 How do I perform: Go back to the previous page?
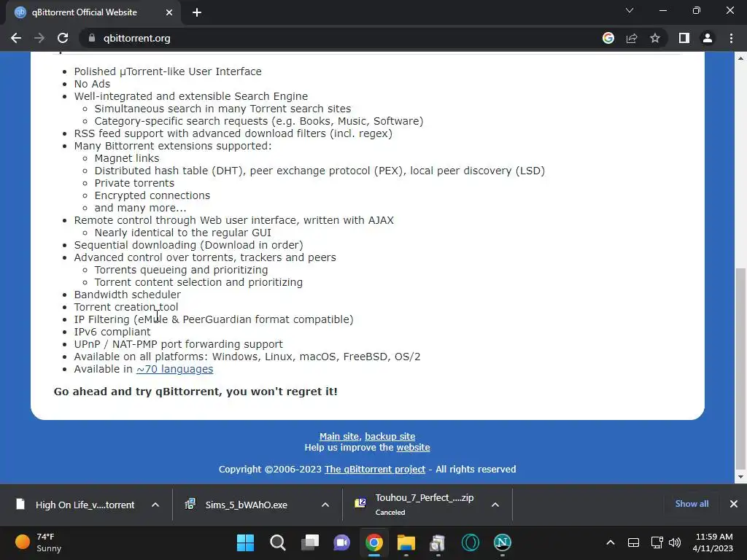pyautogui.click(x=16, y=38)
